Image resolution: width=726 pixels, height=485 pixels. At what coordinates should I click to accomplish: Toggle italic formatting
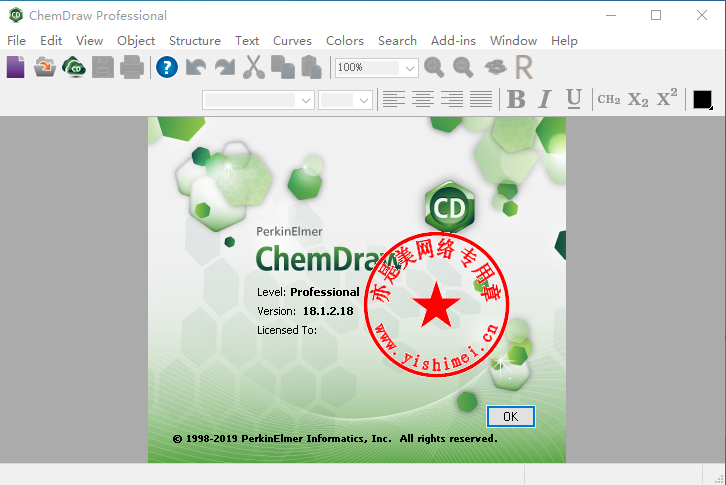click(x=545, y=99)
